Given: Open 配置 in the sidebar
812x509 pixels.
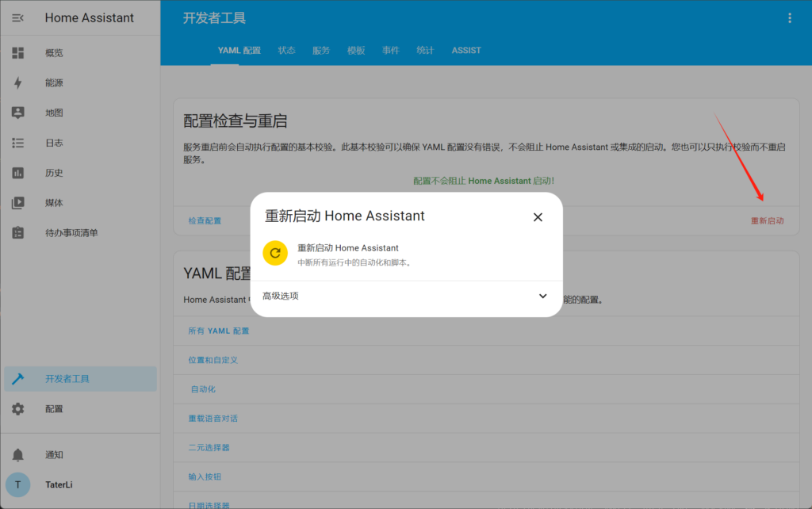Looking at the screenshot, I should coord(55,409).
